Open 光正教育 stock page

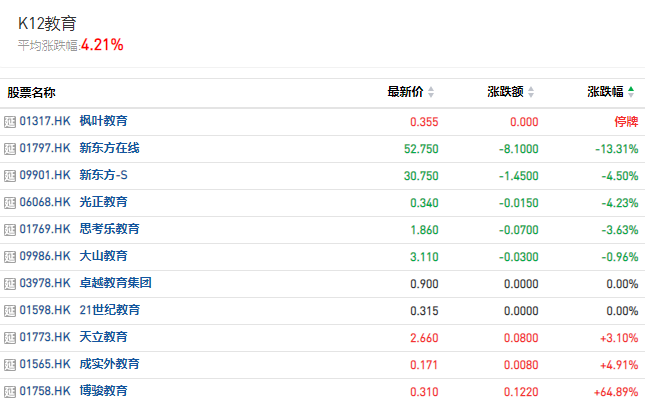pyautogui.click(x=104, y=202)
